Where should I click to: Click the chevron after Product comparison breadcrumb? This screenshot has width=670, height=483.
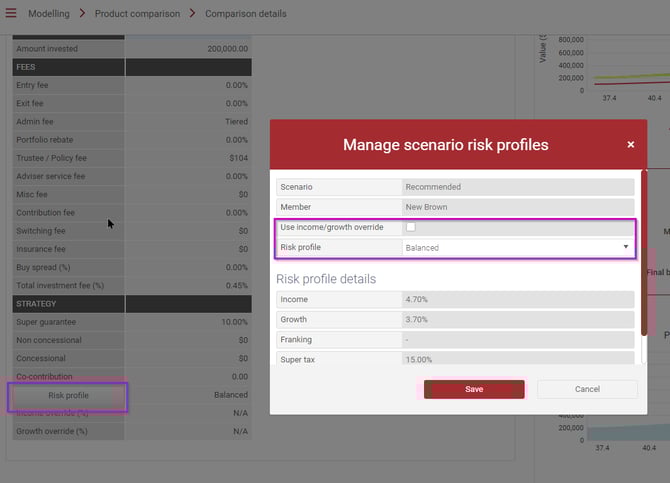[193, 14]
